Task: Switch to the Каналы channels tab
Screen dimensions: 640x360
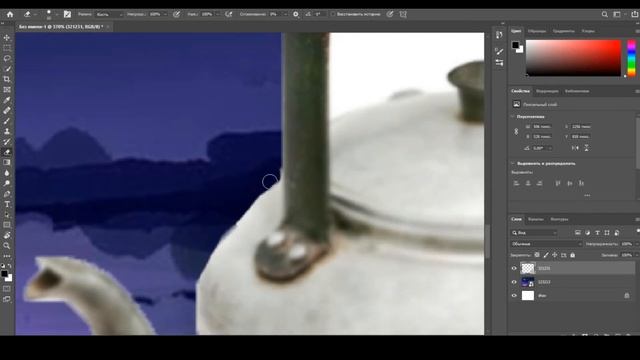Action: (x=536, y=220)
